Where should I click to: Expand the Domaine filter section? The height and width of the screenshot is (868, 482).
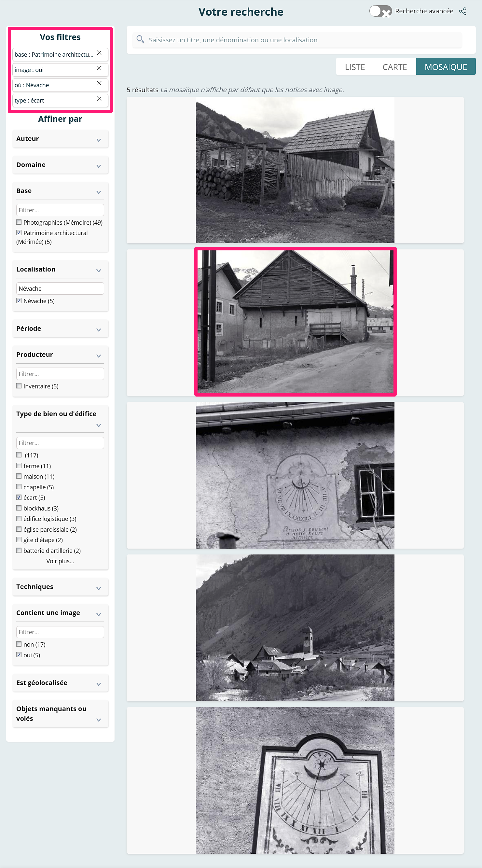point(98,166)
